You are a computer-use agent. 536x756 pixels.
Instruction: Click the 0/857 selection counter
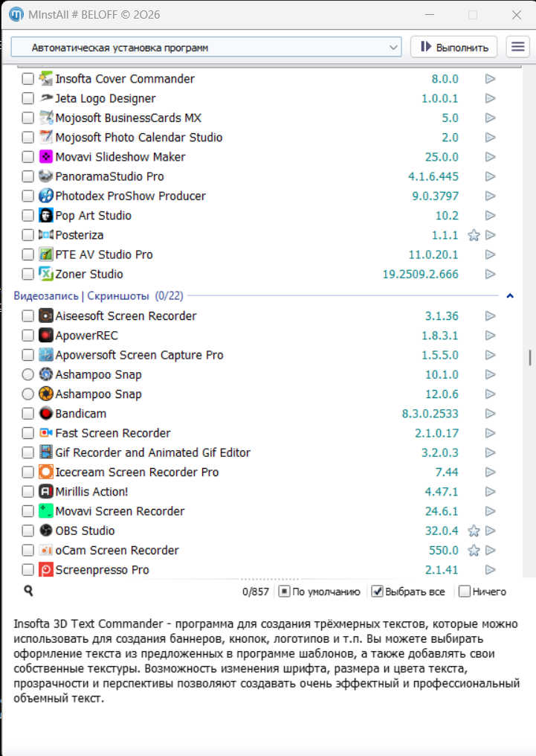[256, 592]
